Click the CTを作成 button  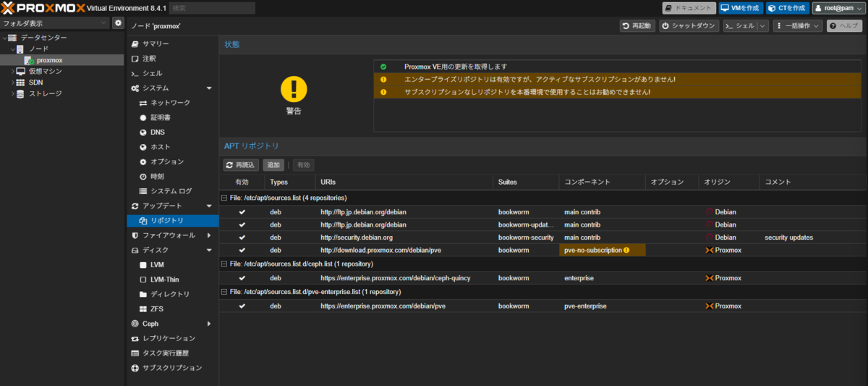(x=787, y=8)
